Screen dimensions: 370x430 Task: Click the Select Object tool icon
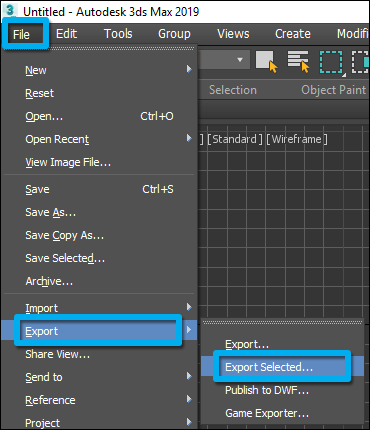267,61
